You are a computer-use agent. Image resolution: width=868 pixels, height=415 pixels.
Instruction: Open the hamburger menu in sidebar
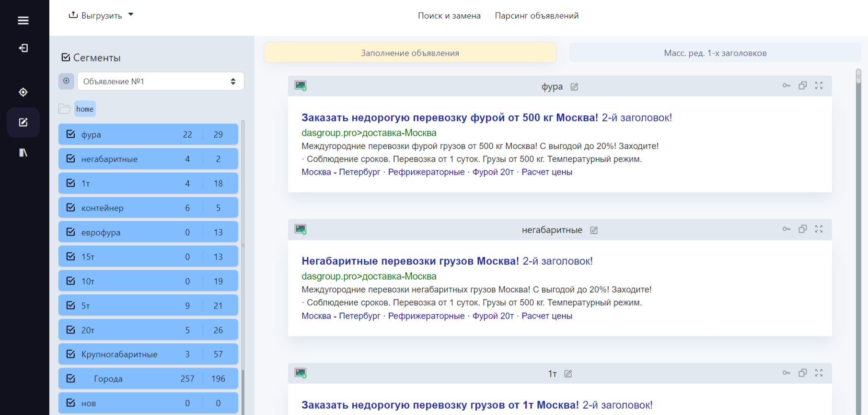[x=23, y=20]
